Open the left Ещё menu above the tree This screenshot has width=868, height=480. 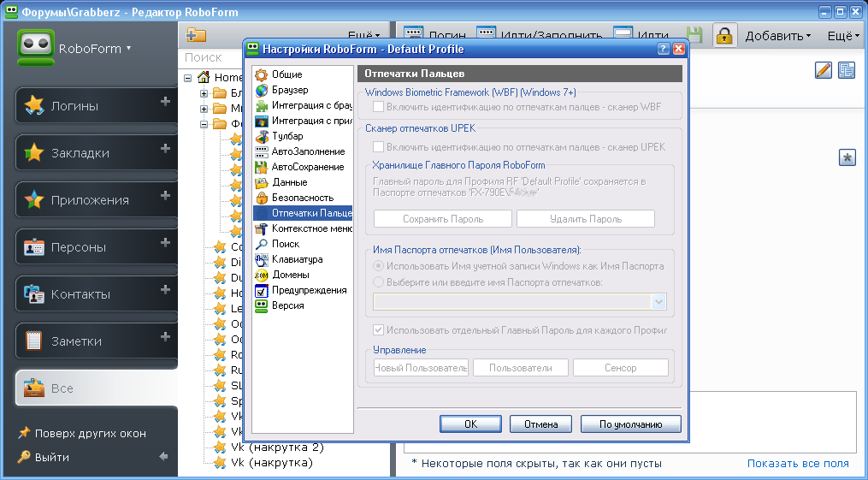point(363,35)
